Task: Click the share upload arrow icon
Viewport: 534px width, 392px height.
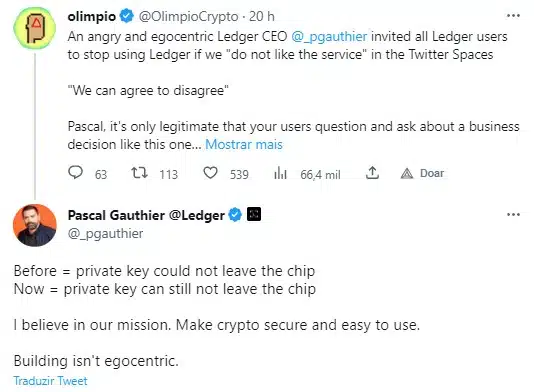Action: coord(372,173)
